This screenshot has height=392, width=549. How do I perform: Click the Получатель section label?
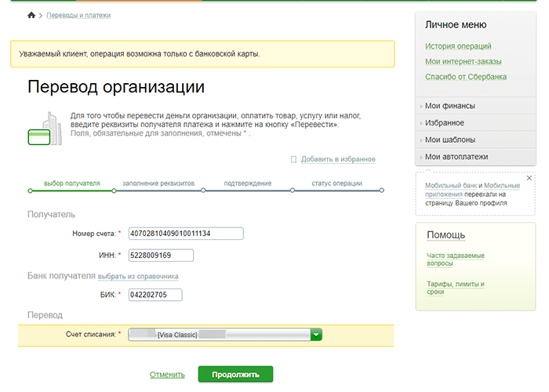pyautogui.click(x=51, y=214)
